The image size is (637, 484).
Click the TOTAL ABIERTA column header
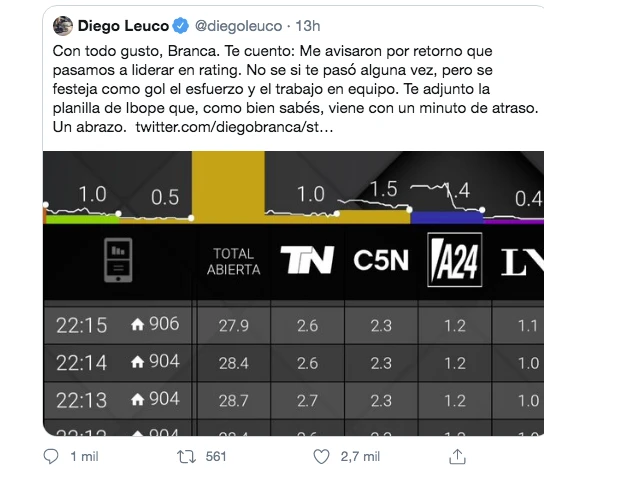coord(233,261)
